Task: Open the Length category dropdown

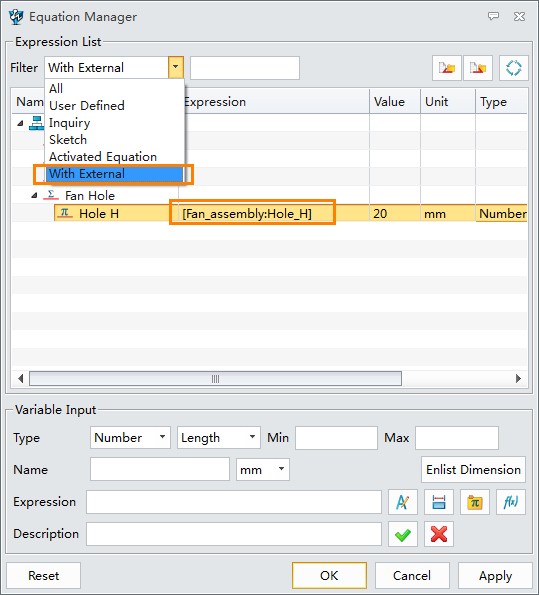Action: click(219, 438)
